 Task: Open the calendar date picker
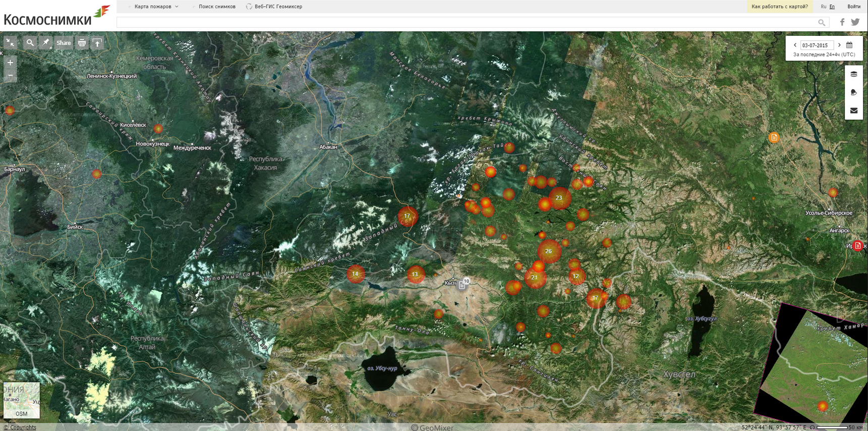point(849,45)
